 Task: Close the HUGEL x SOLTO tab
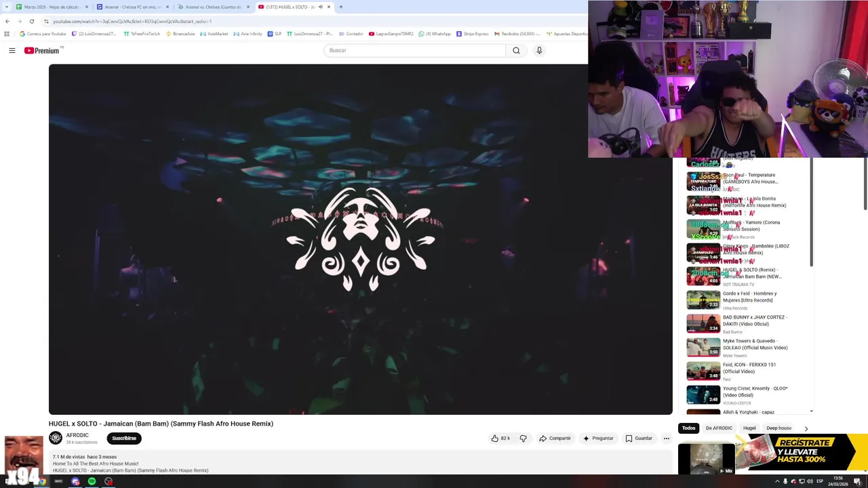coord(329,7)
